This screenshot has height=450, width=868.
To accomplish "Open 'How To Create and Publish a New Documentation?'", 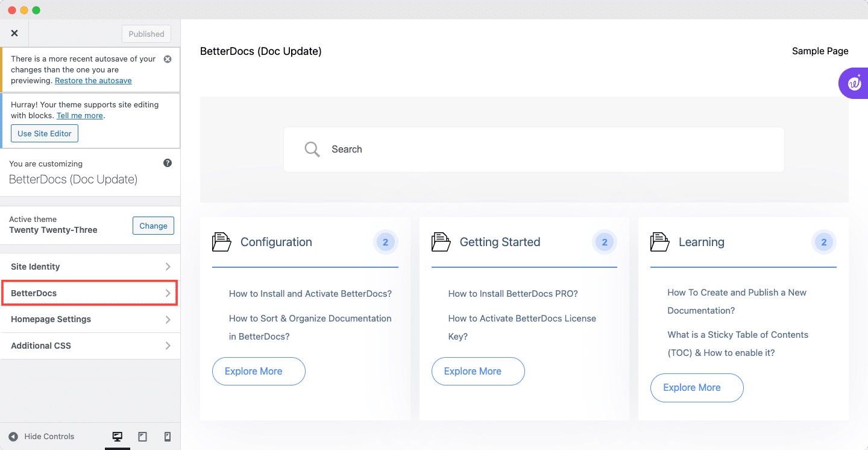I will 737,301.
